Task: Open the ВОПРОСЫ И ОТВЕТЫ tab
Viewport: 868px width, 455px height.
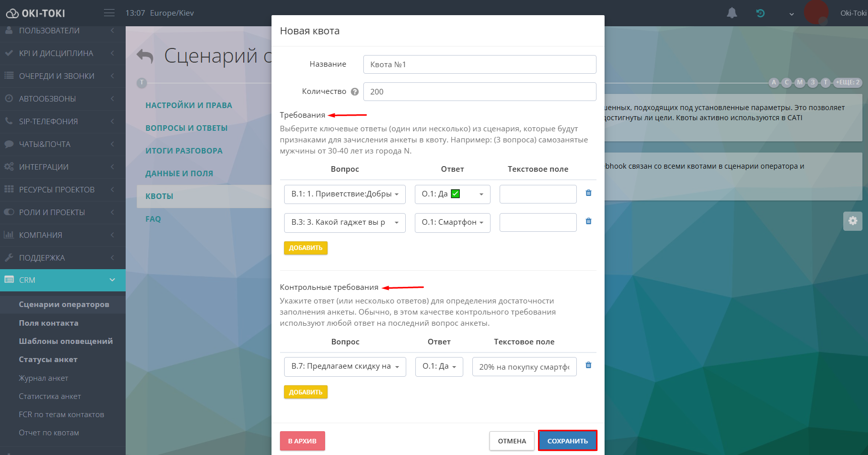Action: click(x=187, y=128)
